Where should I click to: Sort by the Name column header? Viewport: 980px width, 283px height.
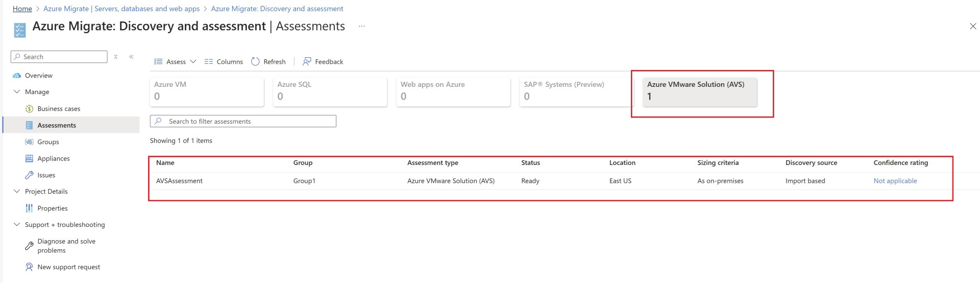pos(165,163)
